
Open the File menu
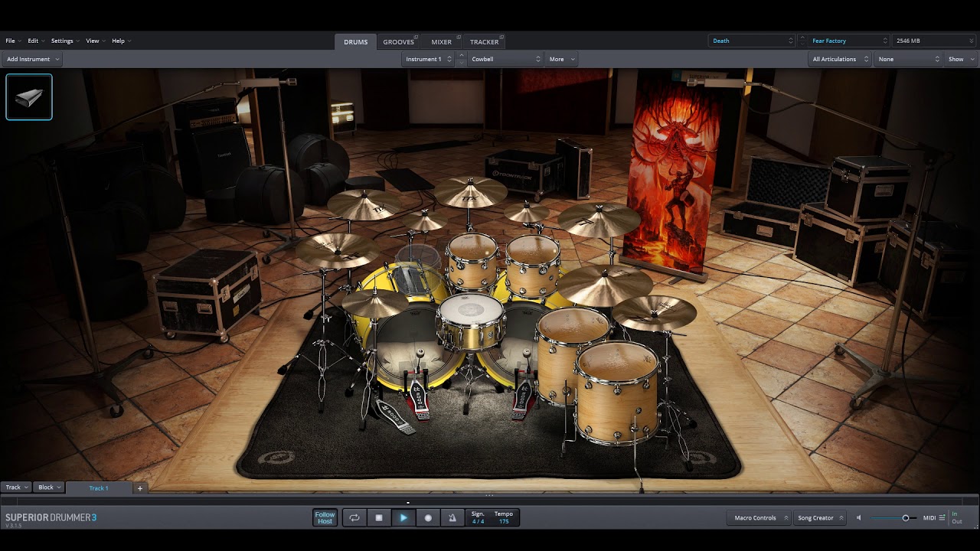pos(12,41)
